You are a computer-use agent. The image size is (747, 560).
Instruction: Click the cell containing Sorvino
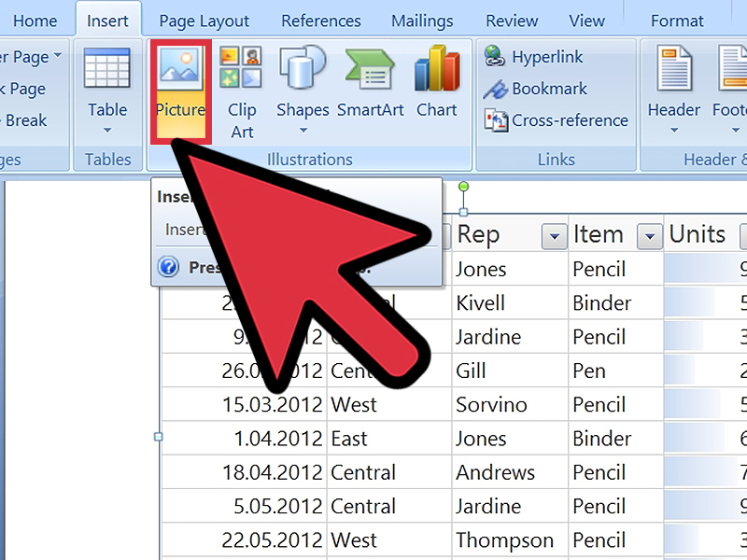pyautogui.click(x=510, y=404)
